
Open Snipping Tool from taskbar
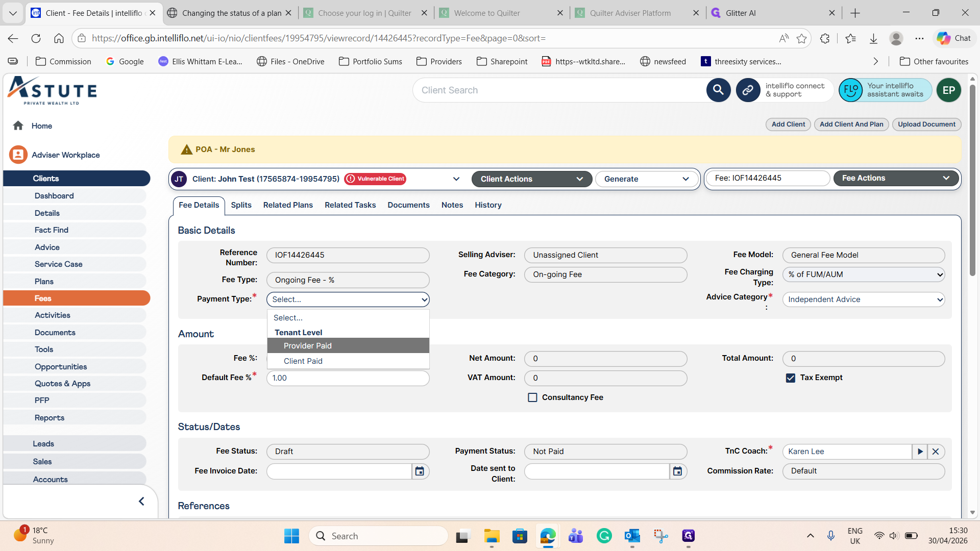click(660, 536)
